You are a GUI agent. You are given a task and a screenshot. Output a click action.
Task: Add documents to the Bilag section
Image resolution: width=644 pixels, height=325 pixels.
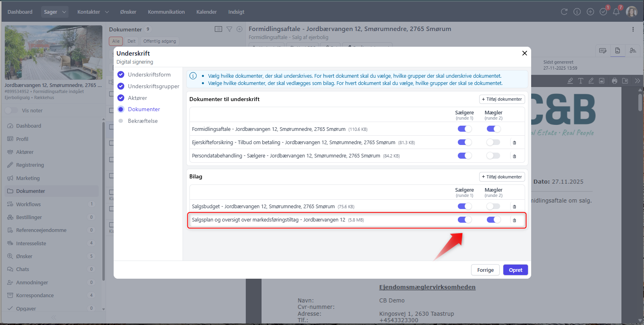(x=502, y=177)
